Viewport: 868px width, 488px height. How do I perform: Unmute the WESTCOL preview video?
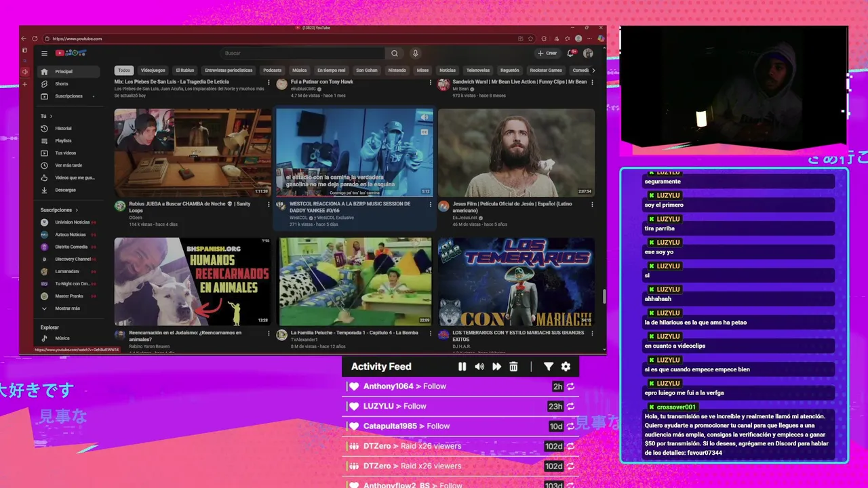[x=425, y=117]
